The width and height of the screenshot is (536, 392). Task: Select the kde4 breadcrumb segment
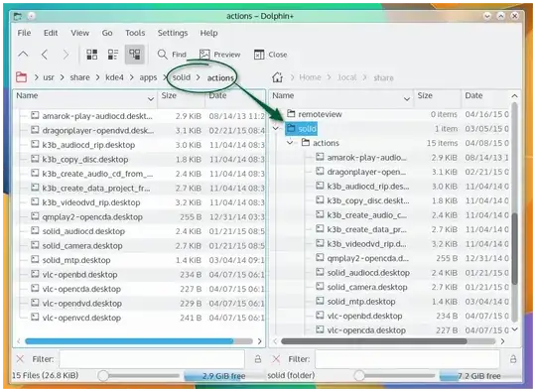114,77
